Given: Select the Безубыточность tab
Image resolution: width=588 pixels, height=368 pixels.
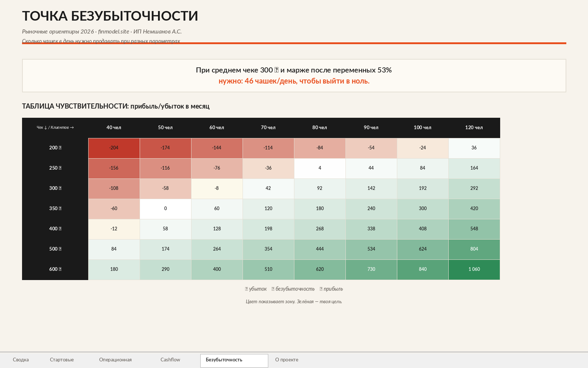Looking at the screenshot, I should pyautogui.click(x=234, y=361).
